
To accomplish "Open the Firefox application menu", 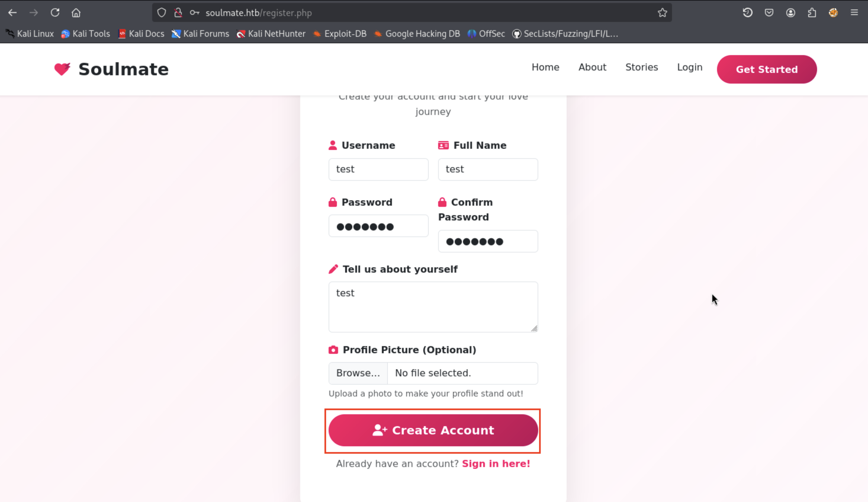I will tap(854, 13).
